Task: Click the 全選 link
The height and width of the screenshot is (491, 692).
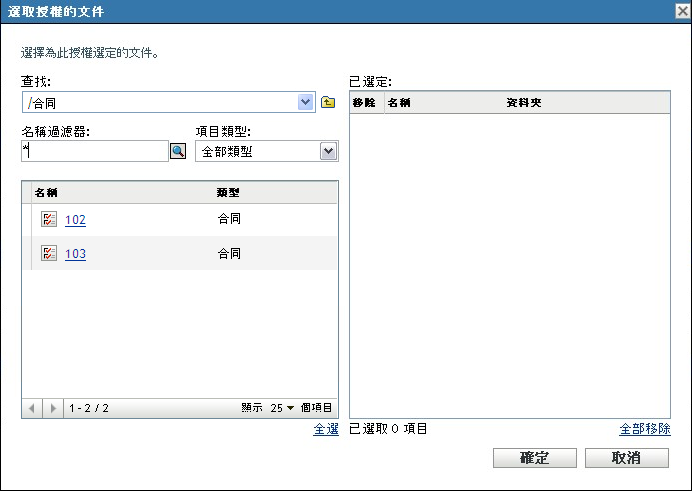Action: pos(326,429)
